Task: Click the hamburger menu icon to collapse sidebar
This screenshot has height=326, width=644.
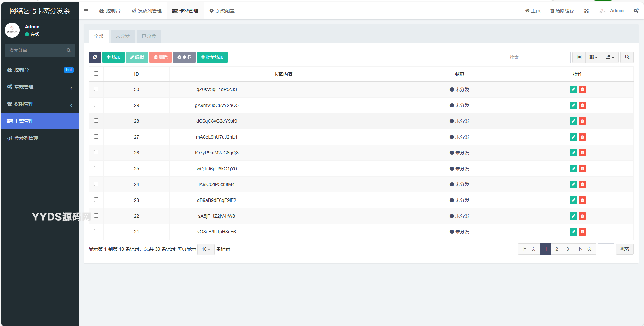Action: point(86,11)
